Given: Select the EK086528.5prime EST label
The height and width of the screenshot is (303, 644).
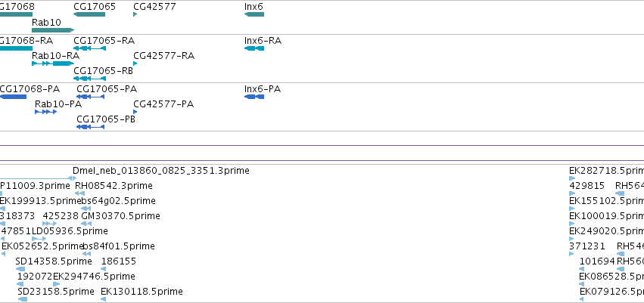Looking at the screenshot, I should (x=611, y=277).
